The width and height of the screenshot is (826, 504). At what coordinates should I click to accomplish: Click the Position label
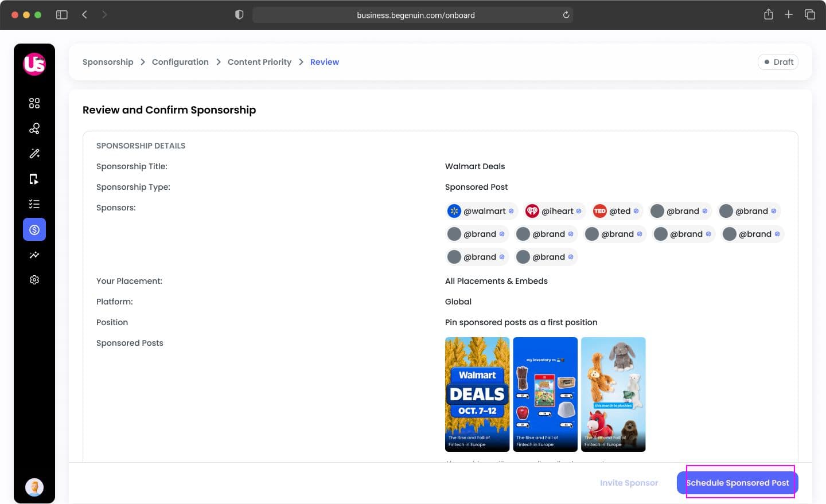[x=112, y=322]
